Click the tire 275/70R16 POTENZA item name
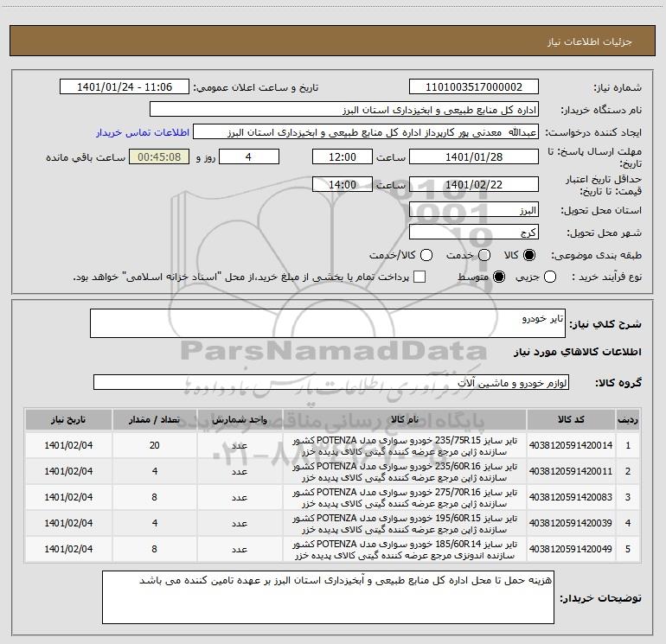The height and width of the screenshot is (644, 666). point(405,498)
